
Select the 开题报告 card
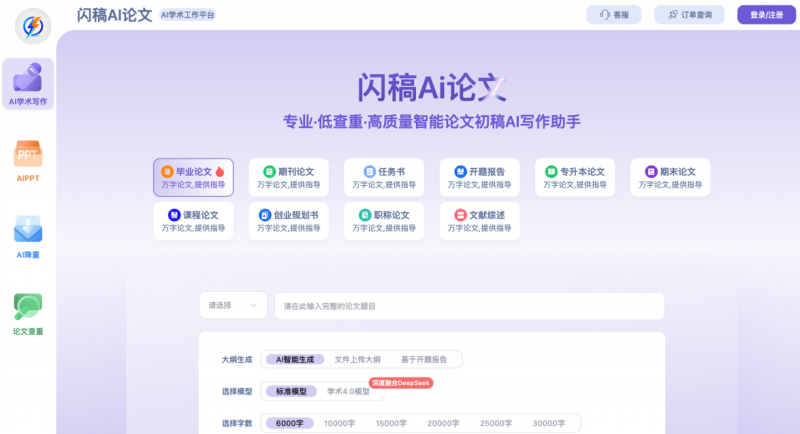coord(480,177)
